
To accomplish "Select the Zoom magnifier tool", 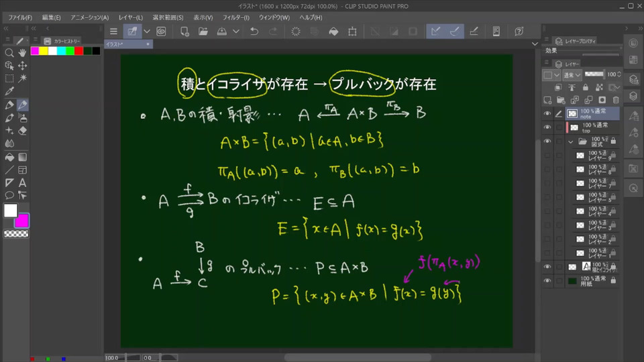I will (9, 52).
